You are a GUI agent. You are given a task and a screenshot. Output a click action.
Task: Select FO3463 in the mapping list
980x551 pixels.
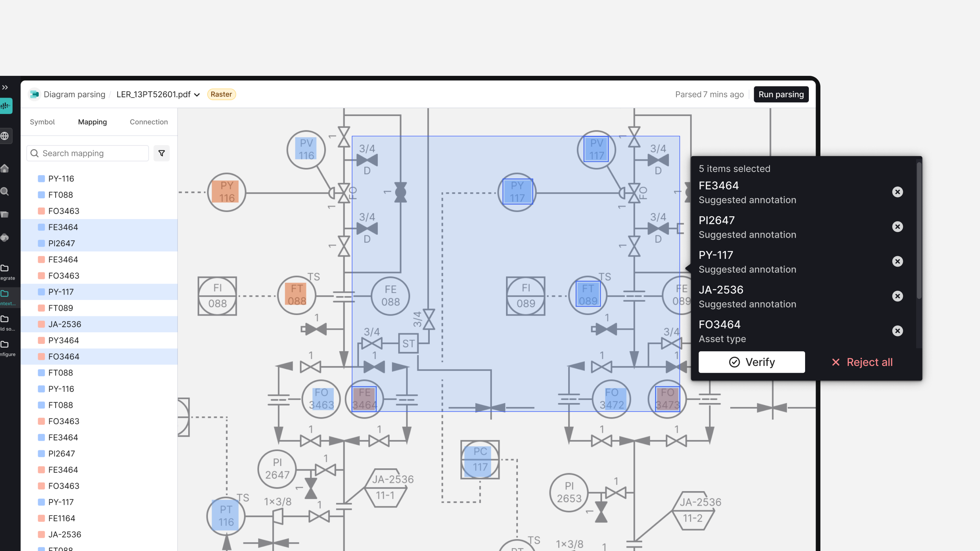[64, 211]
